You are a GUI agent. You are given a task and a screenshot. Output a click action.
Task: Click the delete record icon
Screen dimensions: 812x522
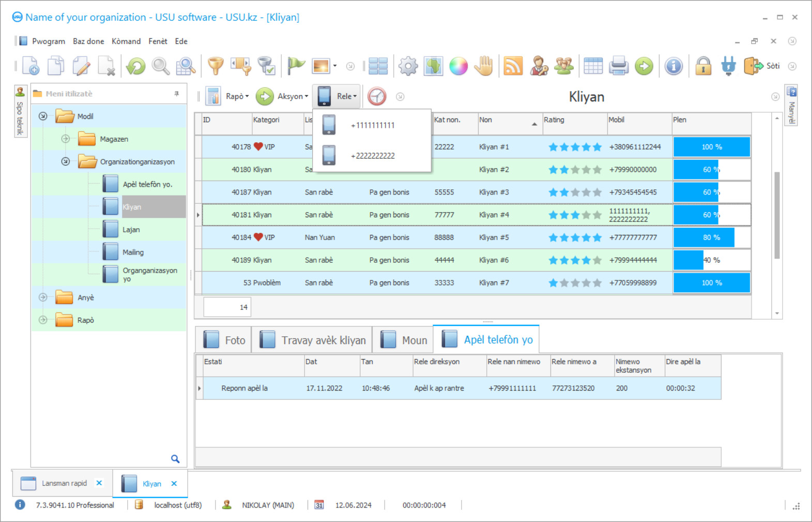point(106,66)
